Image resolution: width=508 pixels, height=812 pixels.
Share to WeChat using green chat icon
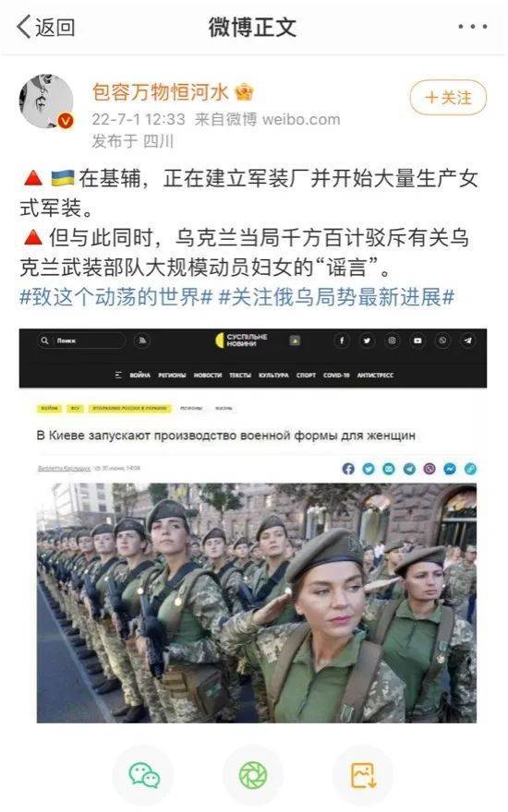click(x=143, y=775)
